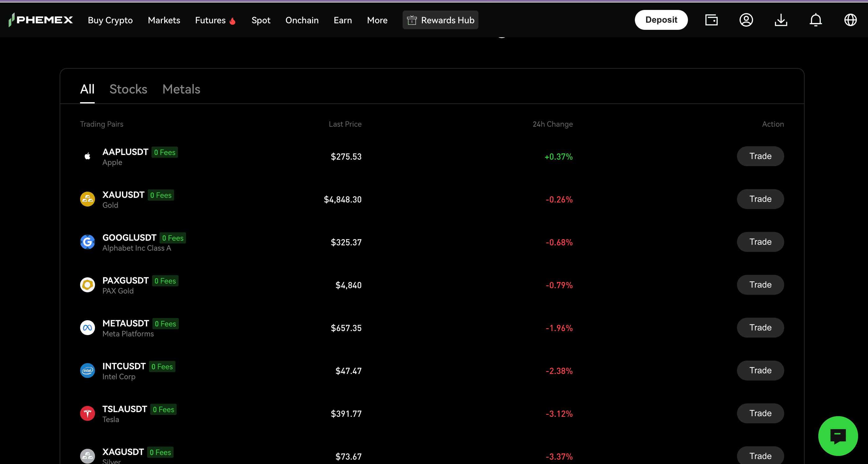868x464 pixels.
Task: Click the app download icon
Action: coord(781,20)
